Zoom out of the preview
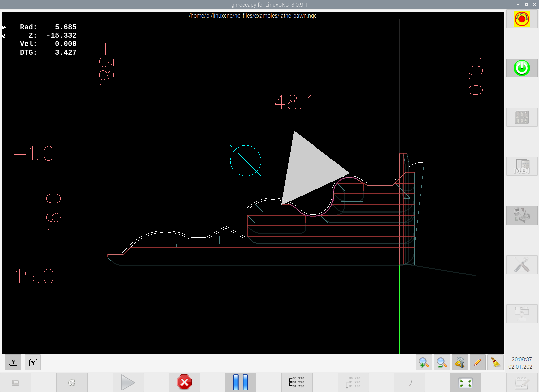Screen dimensions: 539x392 442,363
